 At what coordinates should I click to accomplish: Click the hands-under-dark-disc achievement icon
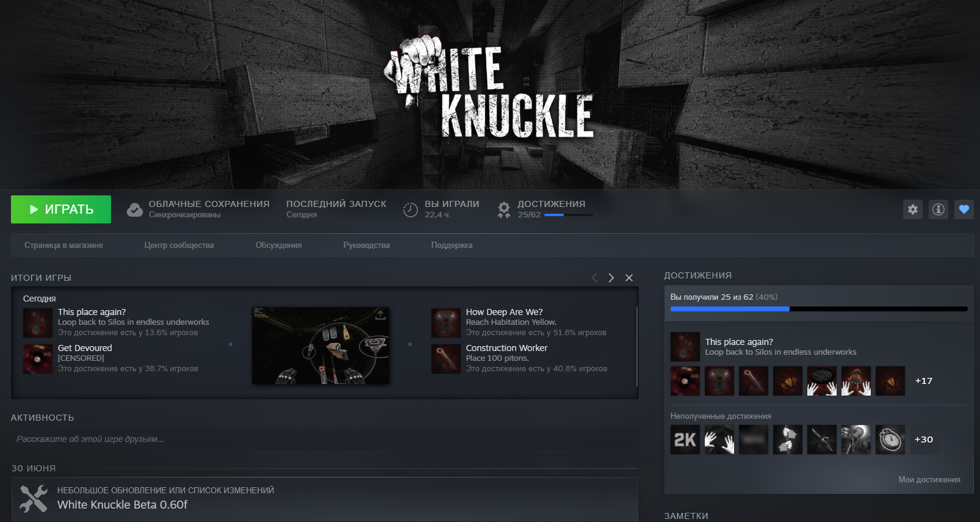822,381
